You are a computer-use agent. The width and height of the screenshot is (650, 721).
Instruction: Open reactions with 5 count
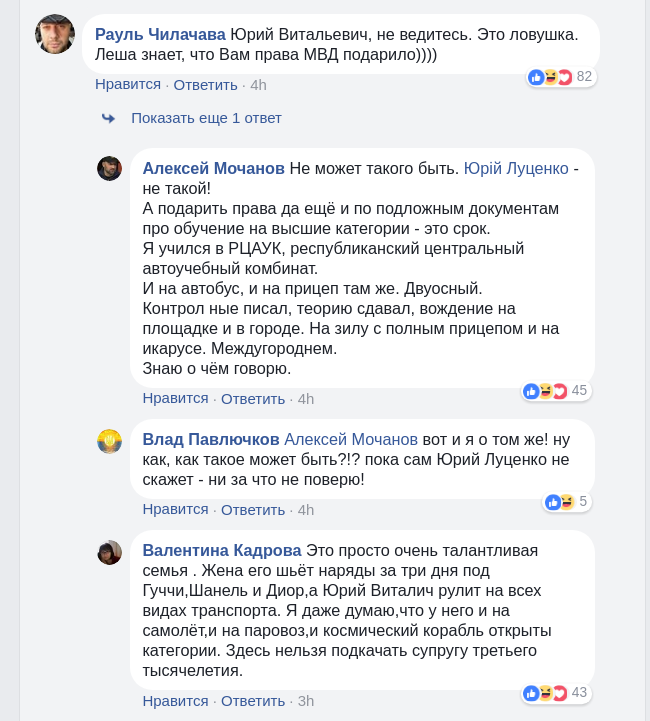(x=567, y=502)
